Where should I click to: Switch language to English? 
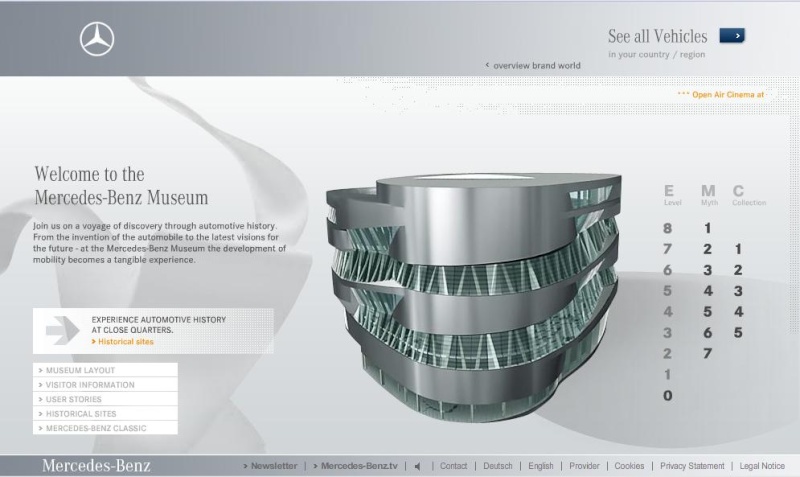point(541,466)
